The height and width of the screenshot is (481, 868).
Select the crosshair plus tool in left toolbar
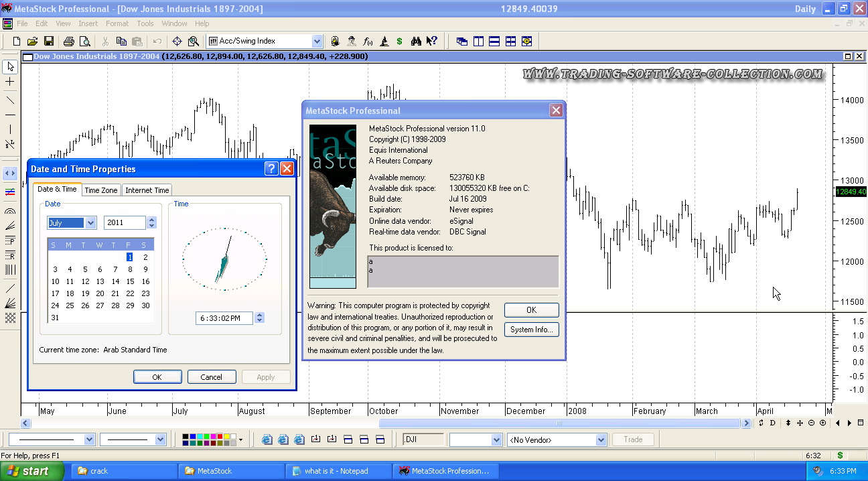pos(10,82)
